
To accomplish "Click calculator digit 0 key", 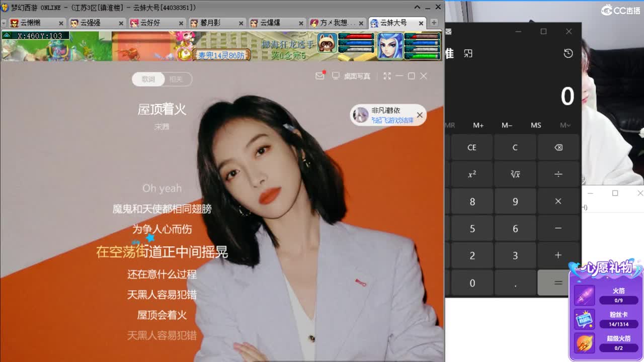I will coord(472,283).
